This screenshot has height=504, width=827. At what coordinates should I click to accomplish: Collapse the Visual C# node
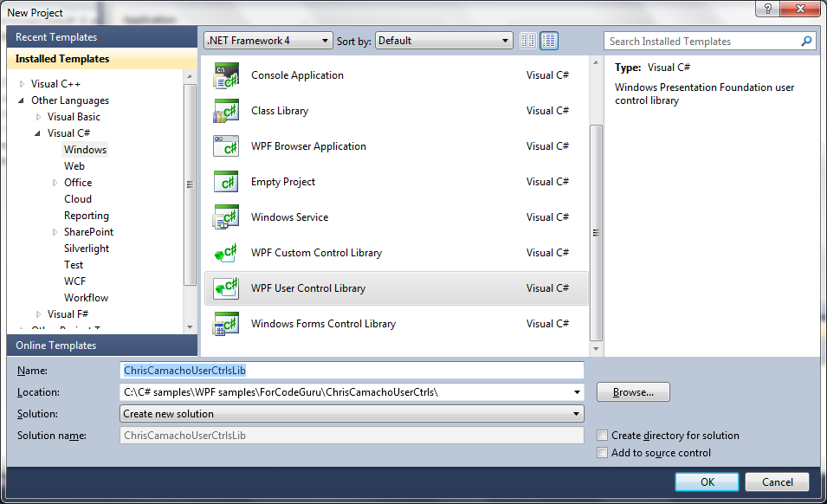point(38,133)
